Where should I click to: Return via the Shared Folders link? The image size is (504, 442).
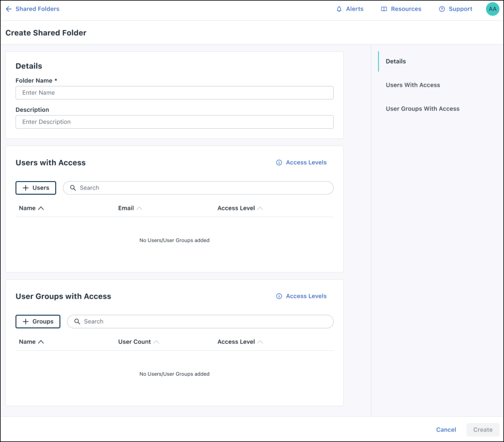click(37, 9)
